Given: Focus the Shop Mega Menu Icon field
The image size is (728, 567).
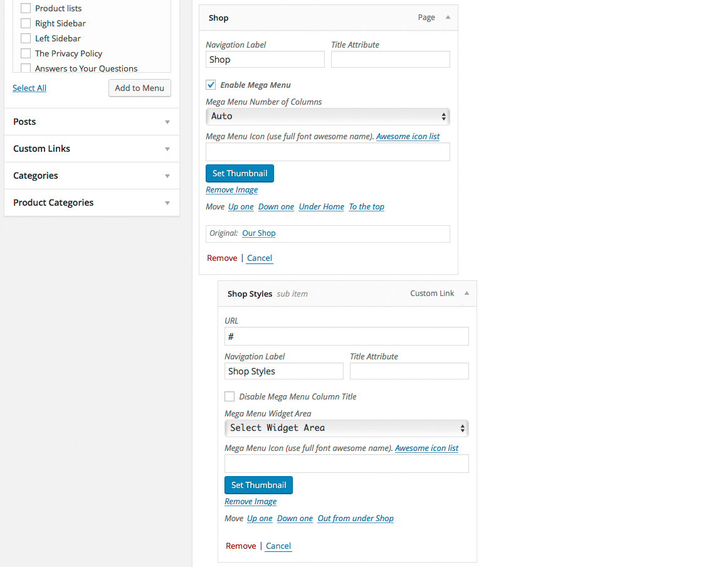Looking at the screenshot, I should coord(328,152).
